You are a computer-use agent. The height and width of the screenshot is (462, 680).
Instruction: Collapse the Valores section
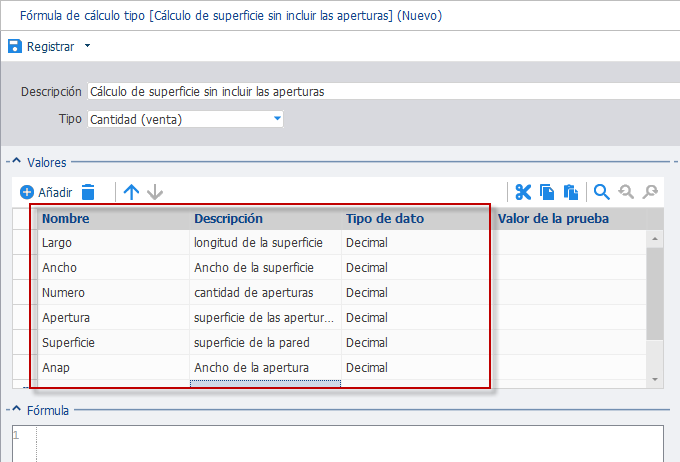[16, 161]
